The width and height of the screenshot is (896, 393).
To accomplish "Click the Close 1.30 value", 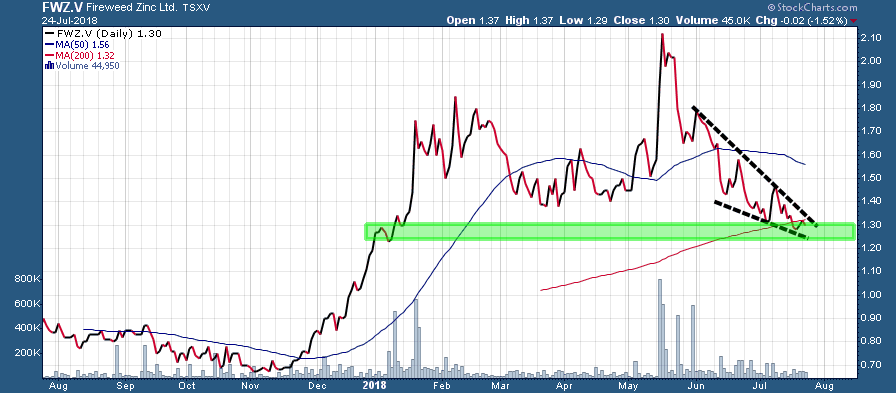I will pyautogui.click(x=641, y=21).
